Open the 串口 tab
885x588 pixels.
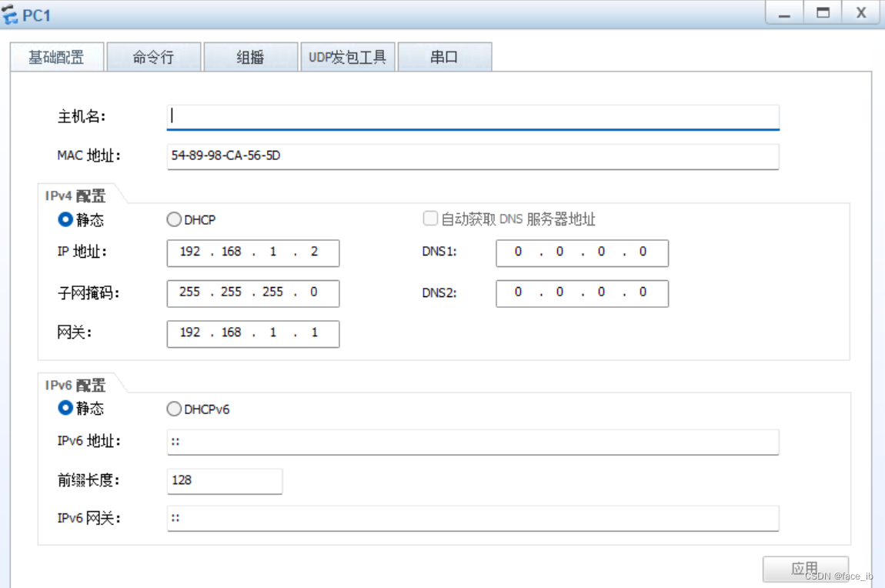click(444, 57)
